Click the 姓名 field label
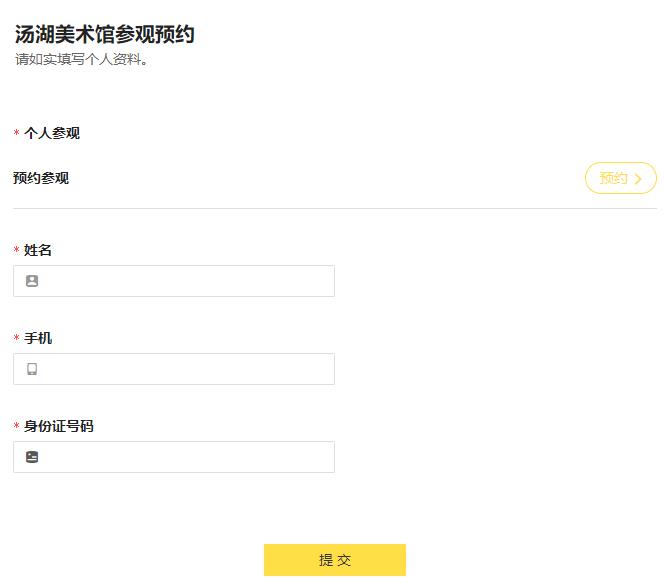 pyautogui.click(x=38, y=250)
